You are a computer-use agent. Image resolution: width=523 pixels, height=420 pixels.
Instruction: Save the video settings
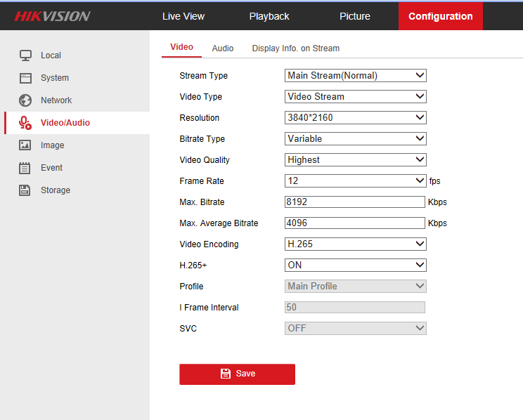(x=237, y=374)
